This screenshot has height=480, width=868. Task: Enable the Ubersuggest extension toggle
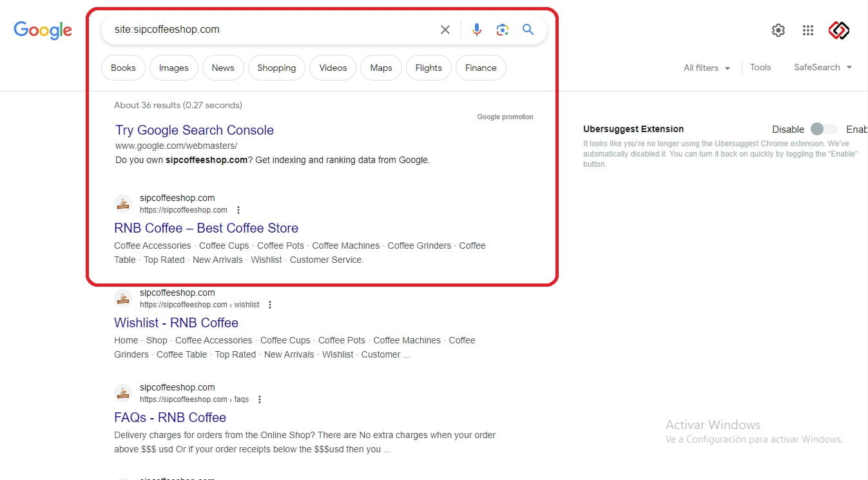[x=824, y=129]
